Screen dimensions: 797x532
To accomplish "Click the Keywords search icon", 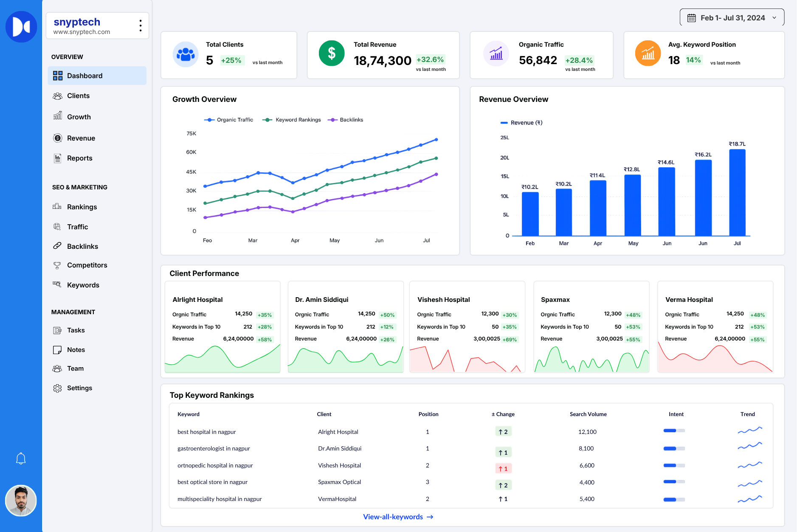I will pyautogui.click(x=57, y=284).
